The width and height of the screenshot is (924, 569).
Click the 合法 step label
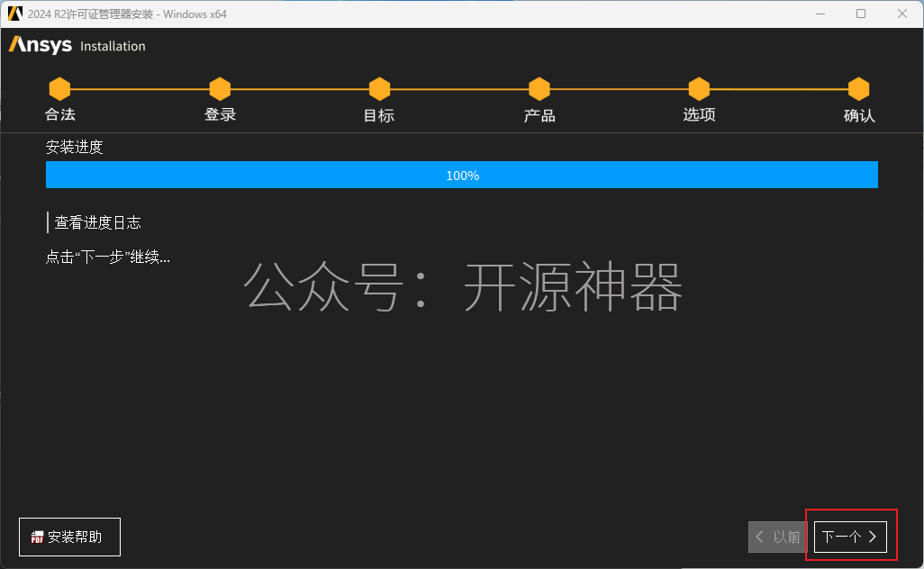(60, 114)
